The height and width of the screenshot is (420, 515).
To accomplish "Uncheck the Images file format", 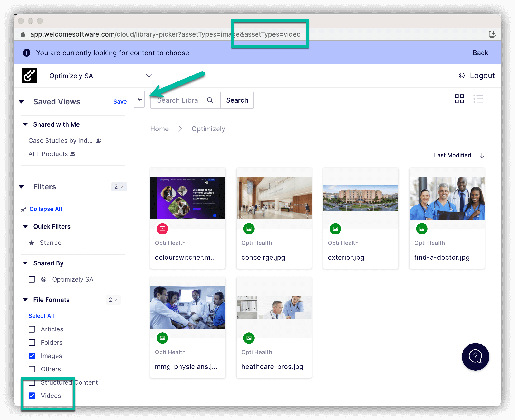I will pyautogui.click(x=32, y=356).
